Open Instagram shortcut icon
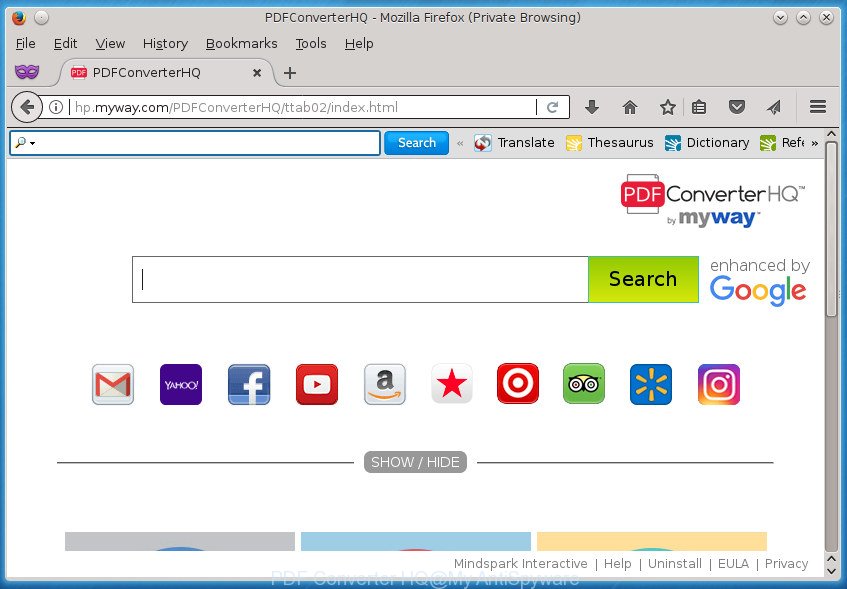The height and width of the screenshot is (589, 847). 719,384
